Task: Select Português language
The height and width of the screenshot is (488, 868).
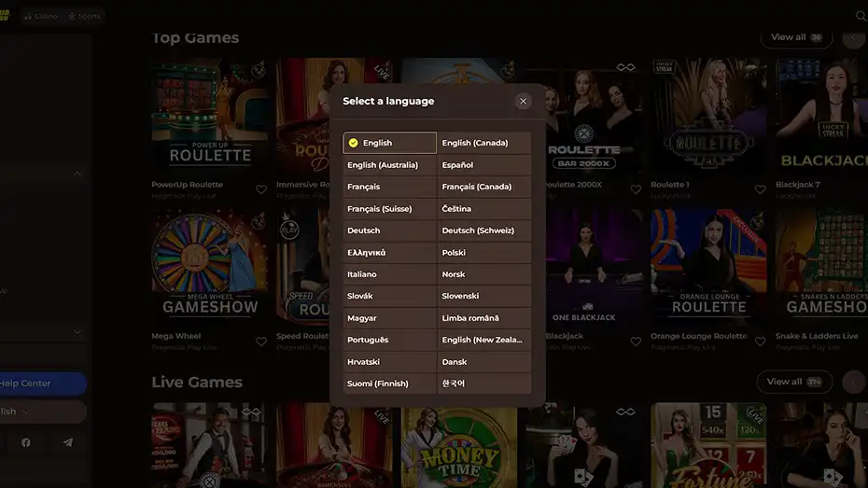Action: click(390, 340)
